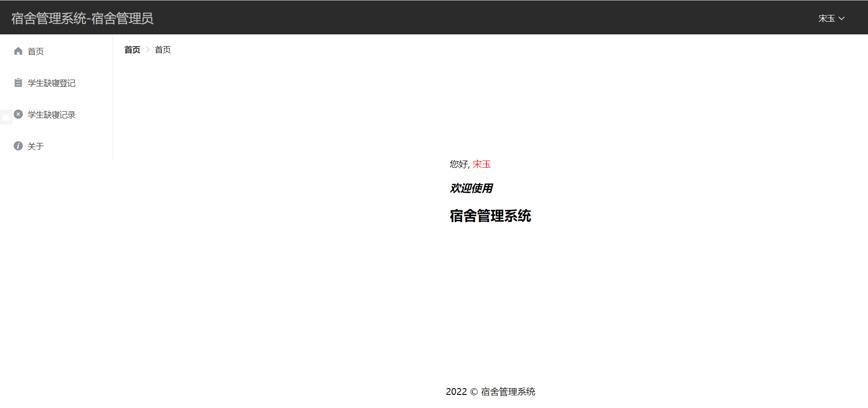Click the header title 宿舍管理系统-宿舍管理员

coord(82,19)
